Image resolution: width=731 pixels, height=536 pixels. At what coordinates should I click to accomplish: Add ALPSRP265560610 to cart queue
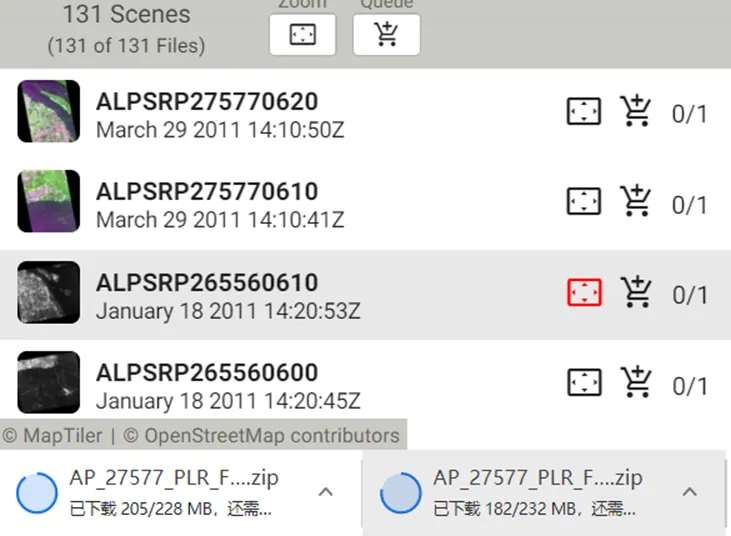(636, 293)
